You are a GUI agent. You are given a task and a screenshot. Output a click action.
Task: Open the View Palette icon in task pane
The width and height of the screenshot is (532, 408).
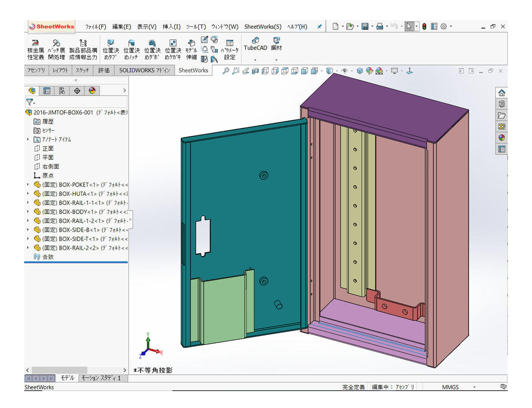[x=502, y=127]
